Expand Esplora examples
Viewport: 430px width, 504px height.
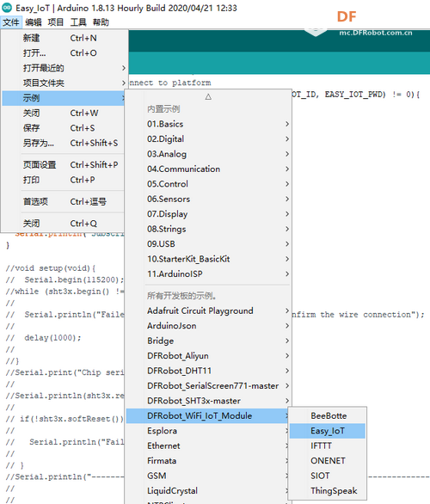(208, 431)
